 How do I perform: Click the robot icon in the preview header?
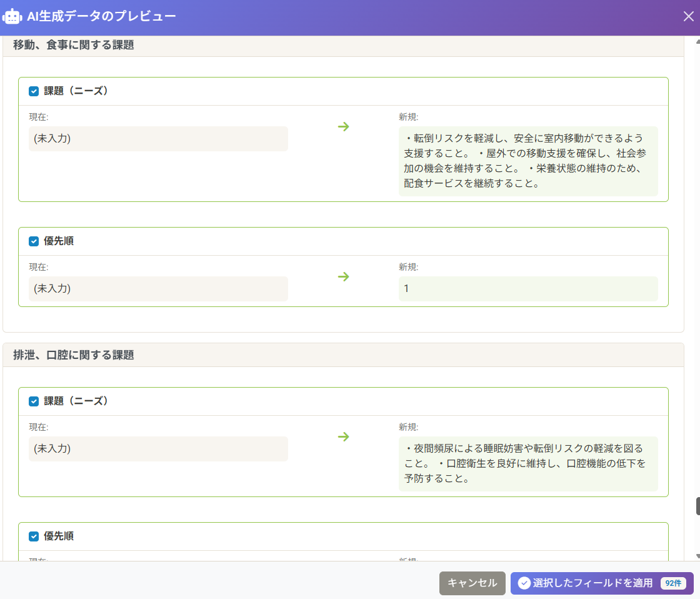coord(12,16)
